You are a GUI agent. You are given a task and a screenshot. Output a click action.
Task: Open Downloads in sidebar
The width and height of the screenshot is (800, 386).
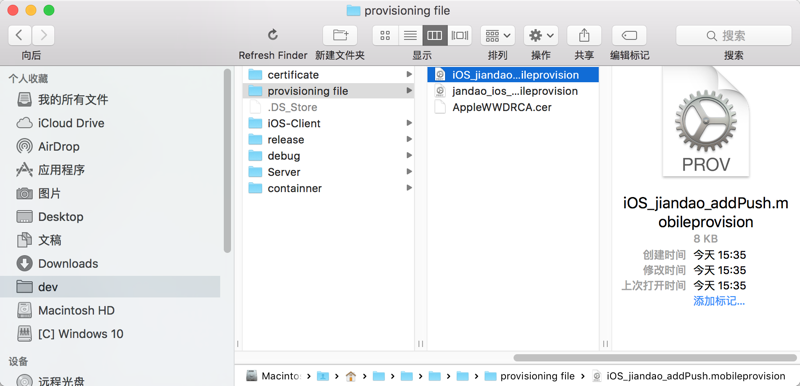point(110,263)
